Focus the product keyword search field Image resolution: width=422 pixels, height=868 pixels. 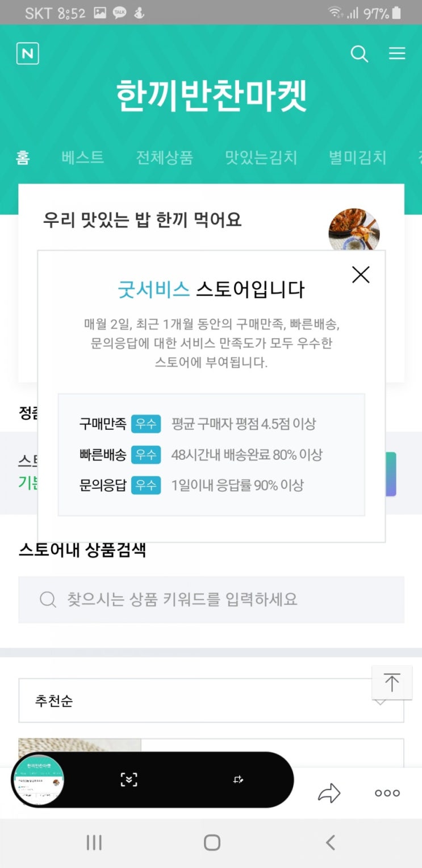point(211,599)
